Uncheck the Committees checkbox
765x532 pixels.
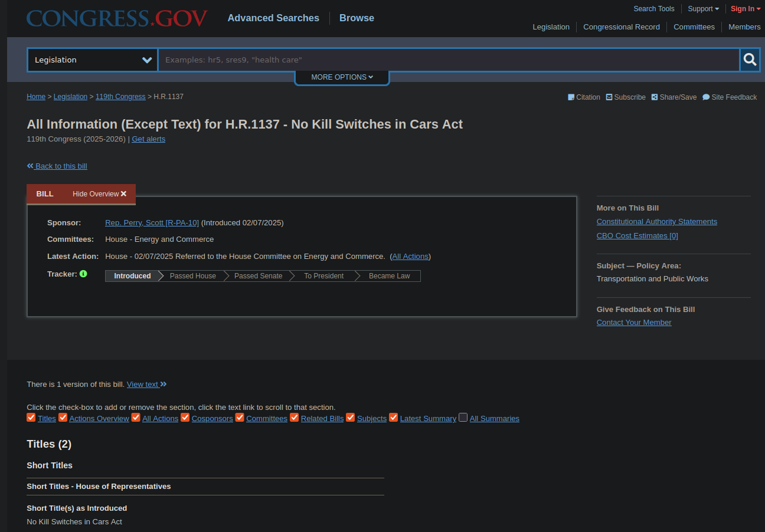[240, 418]
